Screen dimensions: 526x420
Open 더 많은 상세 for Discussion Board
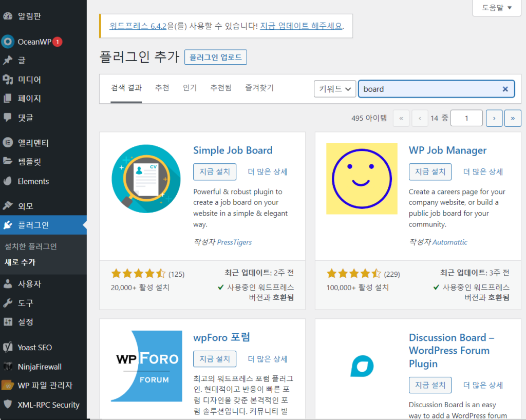[x=483, y=385]
